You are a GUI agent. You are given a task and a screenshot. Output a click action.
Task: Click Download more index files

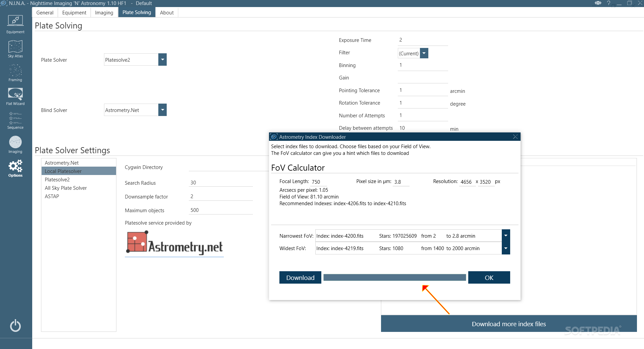pos(509,324)
